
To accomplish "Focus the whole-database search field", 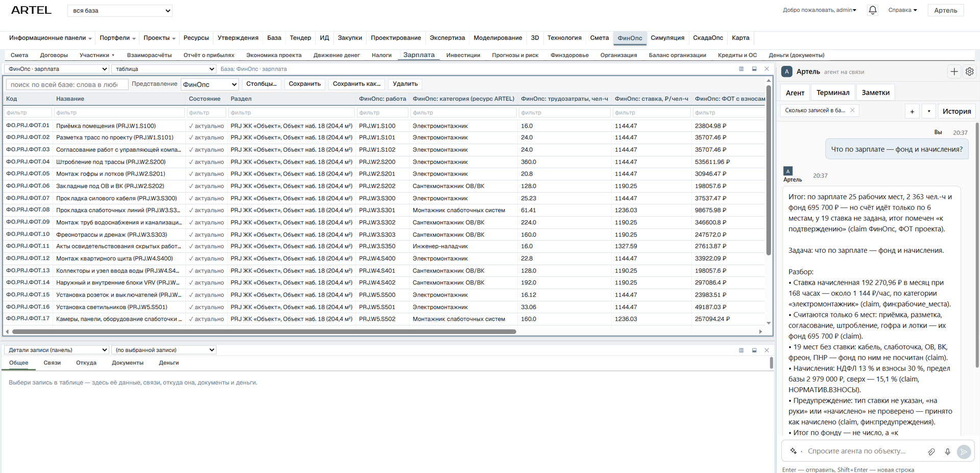I will pos(67,85).
